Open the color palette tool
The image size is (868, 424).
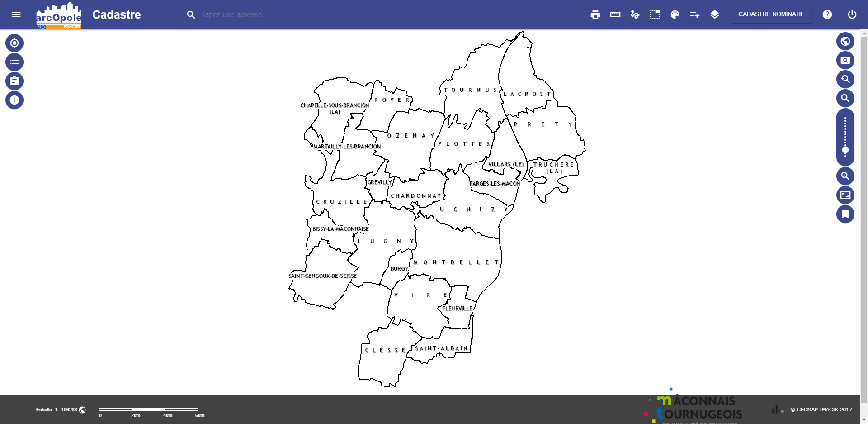(675, 14)
